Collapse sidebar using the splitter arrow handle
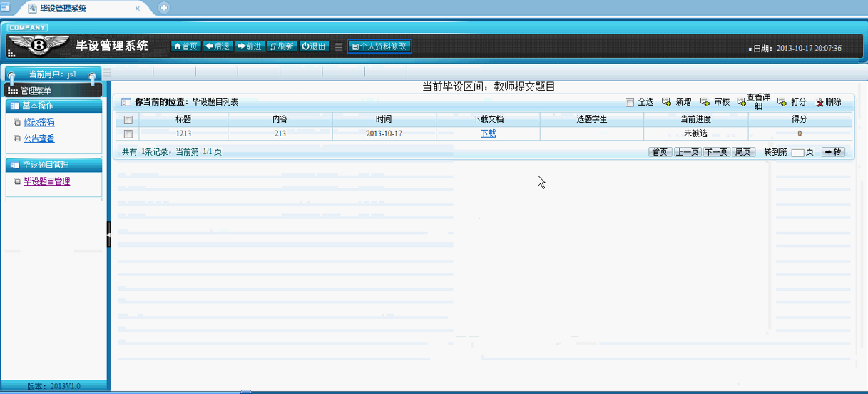This screenshot has height=394, width=868. click(108, 234)
